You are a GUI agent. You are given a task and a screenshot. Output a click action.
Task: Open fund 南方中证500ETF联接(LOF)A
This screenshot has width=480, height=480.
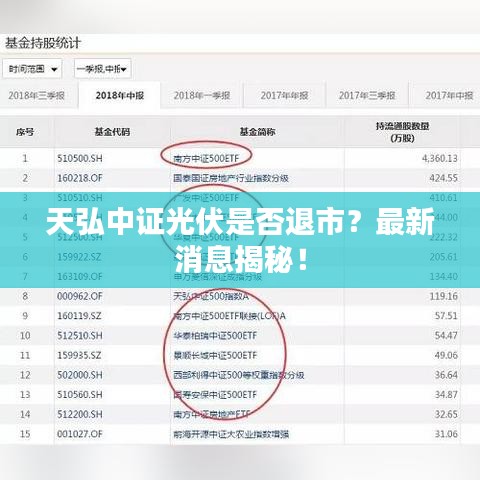[229, 316]
